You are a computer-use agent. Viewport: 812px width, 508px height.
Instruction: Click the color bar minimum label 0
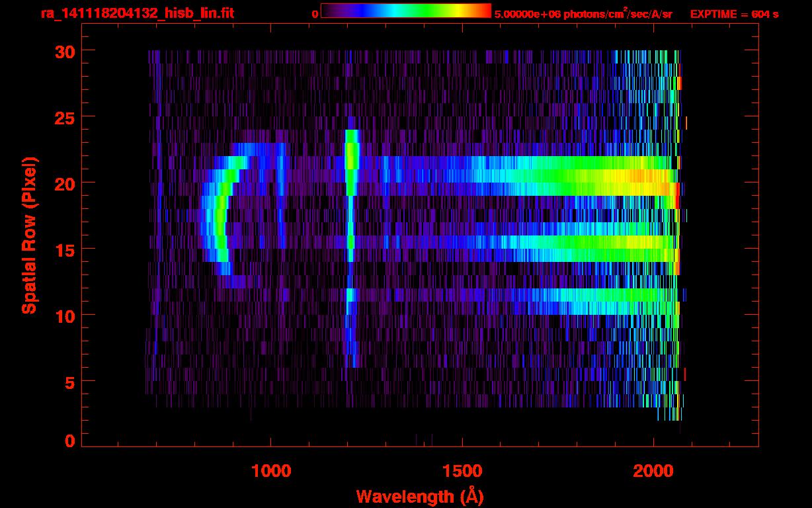(315, 14)
